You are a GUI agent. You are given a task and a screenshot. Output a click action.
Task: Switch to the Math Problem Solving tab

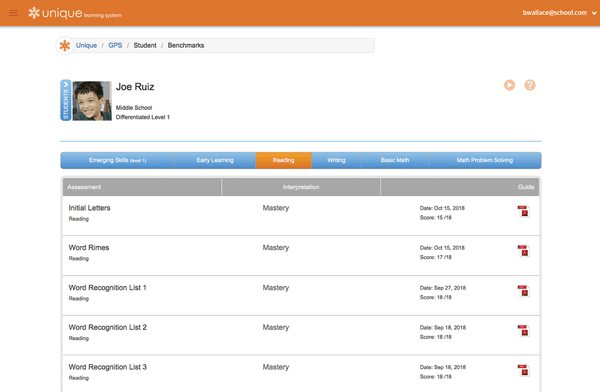485,160
